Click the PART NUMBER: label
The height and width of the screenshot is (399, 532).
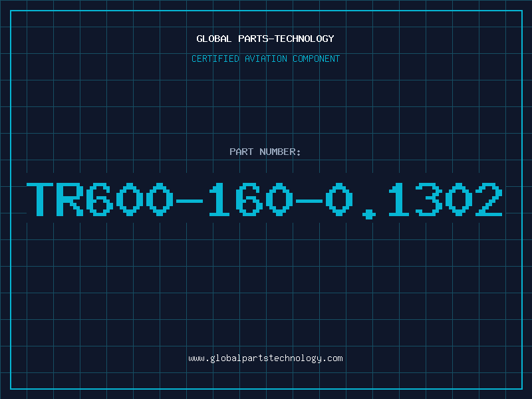coord(265,152)
